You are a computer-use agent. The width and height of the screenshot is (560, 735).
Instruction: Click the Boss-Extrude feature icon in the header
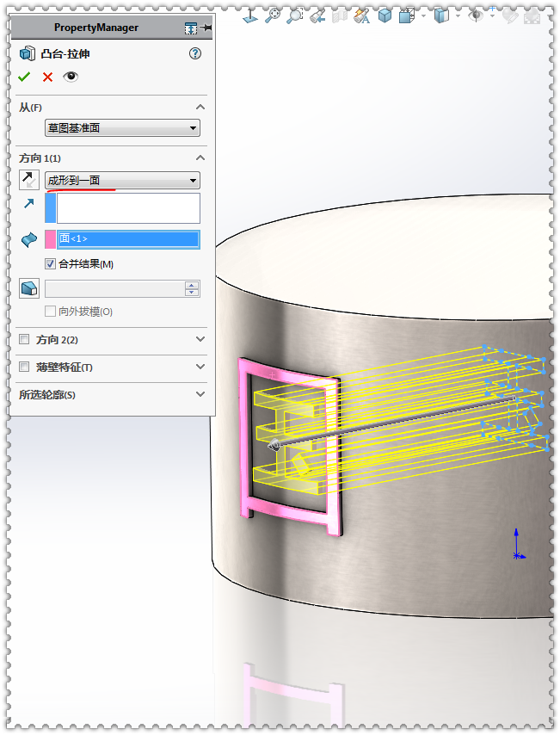click(x=28, y=53)
